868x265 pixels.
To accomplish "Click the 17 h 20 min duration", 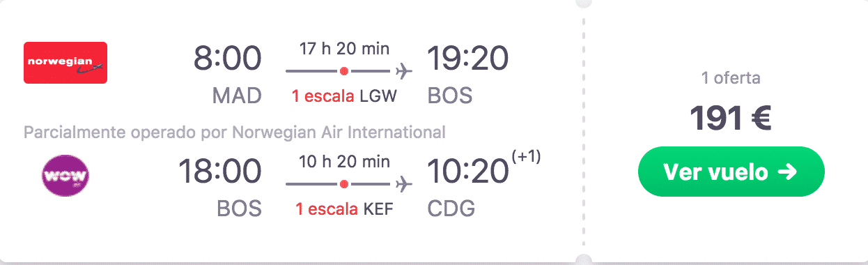I will 344,49.
